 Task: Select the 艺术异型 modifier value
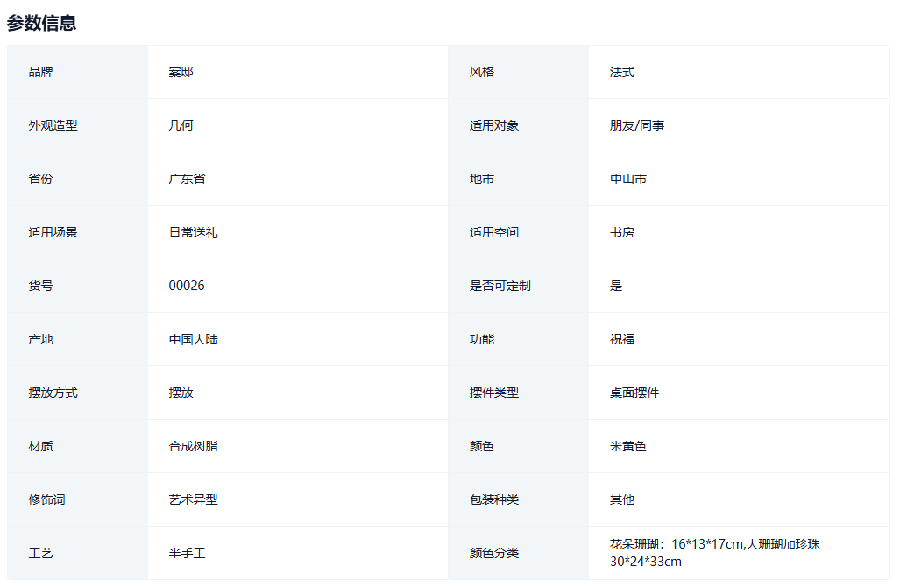[x=193, y=499]
